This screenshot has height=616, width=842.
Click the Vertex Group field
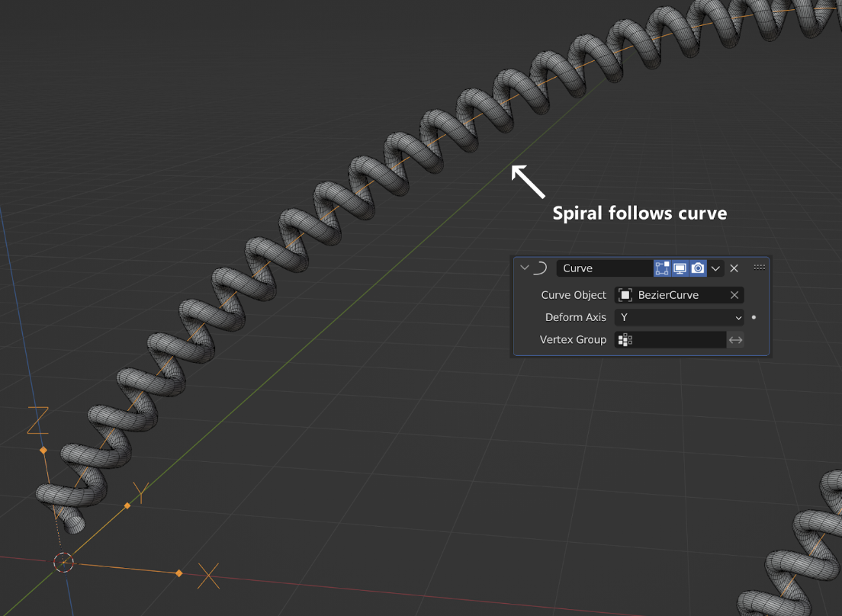click(670, 340)
